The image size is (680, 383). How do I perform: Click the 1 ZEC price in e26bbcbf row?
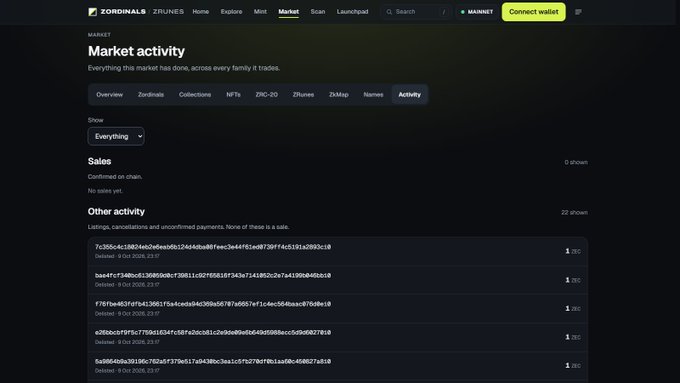coord(573,337)
